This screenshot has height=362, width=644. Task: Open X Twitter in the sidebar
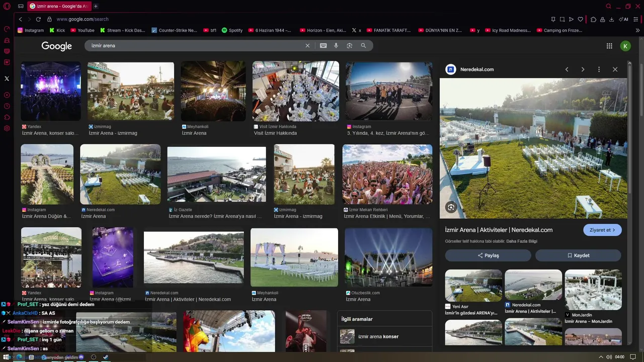(x=7, y=78)
